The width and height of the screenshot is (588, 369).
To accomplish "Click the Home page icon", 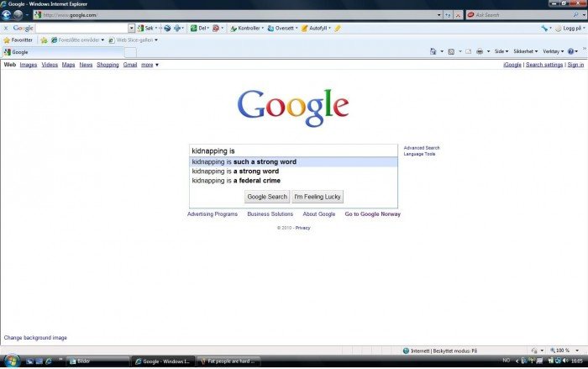I will pyautogui.click(x=433, y=51).
